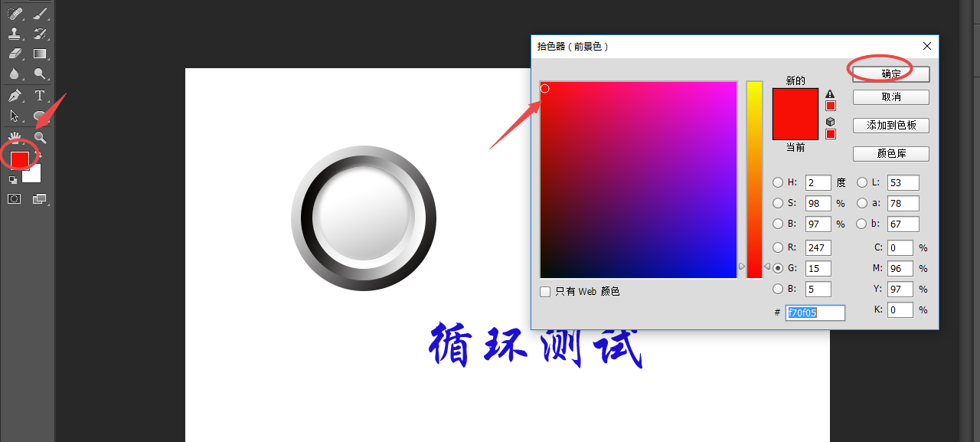This screenshot has height=442, width=980.
Task: Select the Clone Stamp tool
Action: (15, 34)
